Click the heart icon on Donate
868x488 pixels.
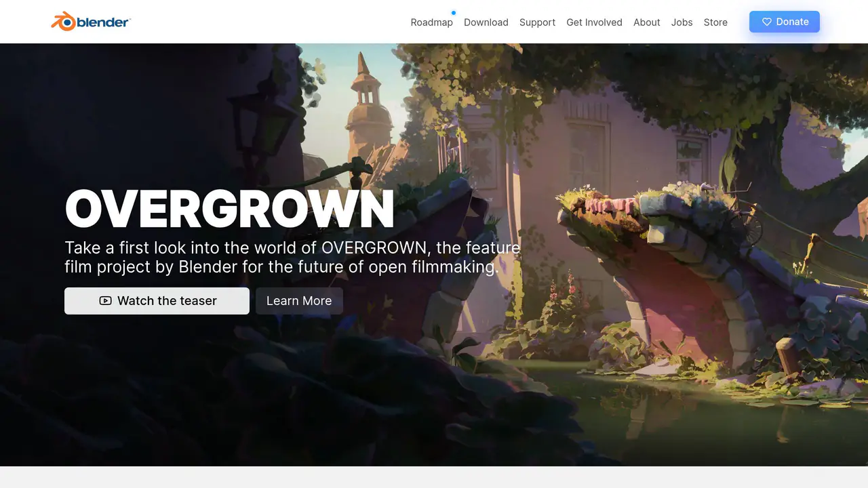[767, 22]
